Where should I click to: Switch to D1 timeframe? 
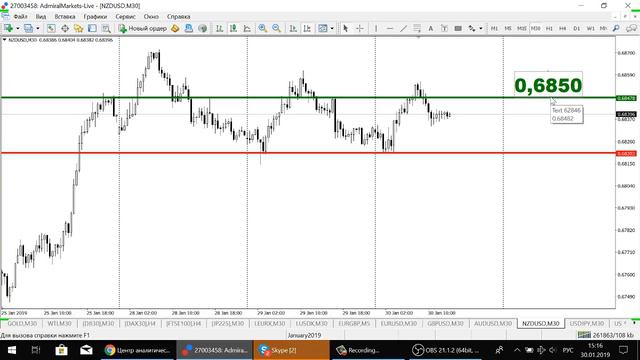pyautogui.click(x=577, y=29)
